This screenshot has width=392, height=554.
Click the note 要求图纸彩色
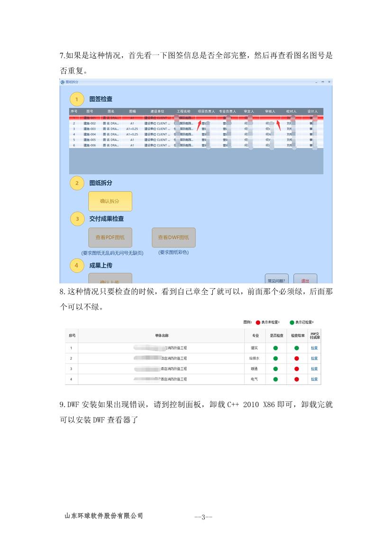[173, 252]
